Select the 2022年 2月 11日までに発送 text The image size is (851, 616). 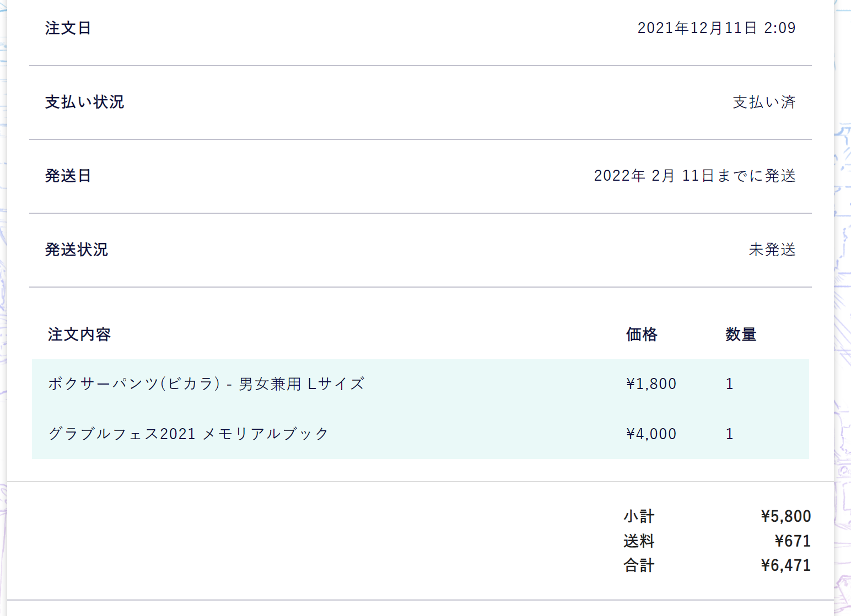(x=694, y=176)
